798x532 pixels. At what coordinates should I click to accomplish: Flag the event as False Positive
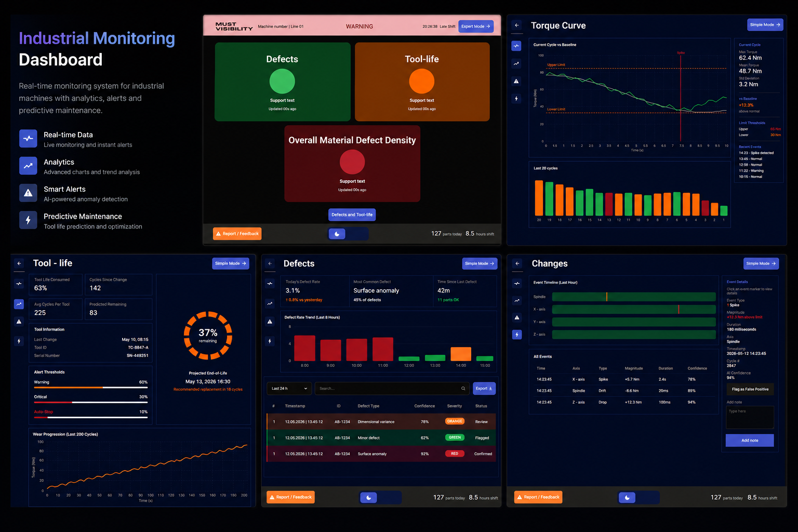click(x=750, y=389)
